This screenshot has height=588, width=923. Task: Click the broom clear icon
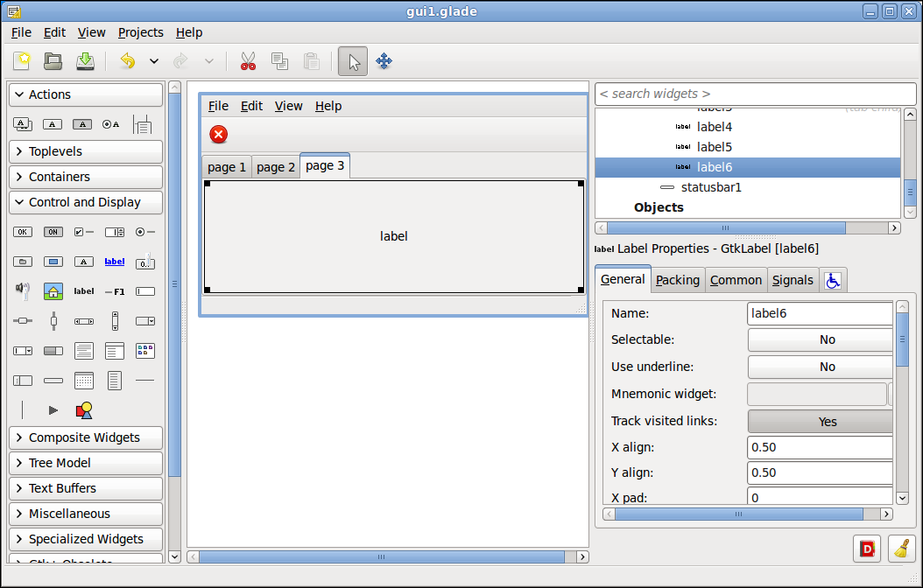pyautogui.click(x=902, y=549)
